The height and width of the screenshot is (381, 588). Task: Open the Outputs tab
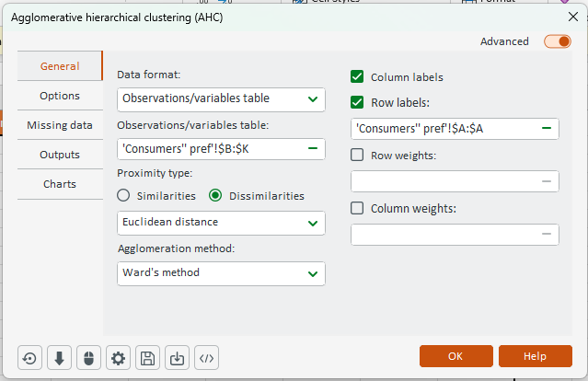pyautogui.click(x=60, y=155)
